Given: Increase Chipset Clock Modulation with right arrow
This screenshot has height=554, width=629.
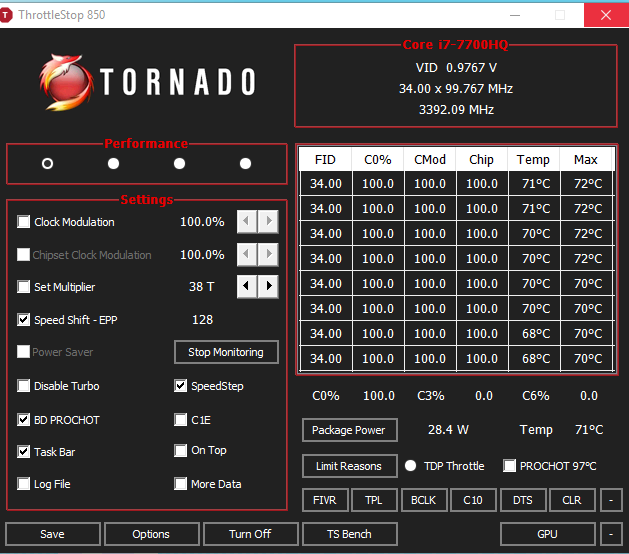Looking at the screenshot, I should (268, 254).
